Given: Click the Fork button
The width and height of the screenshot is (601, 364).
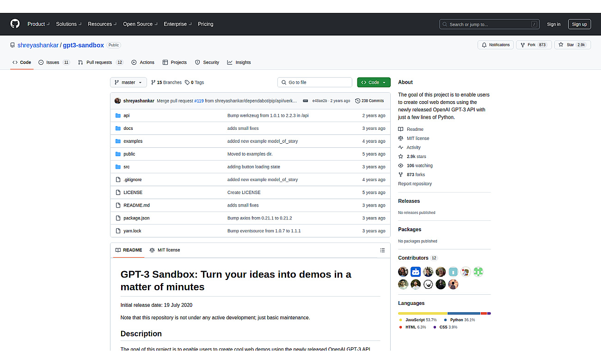Looking at the screenshot, I should (534, 45).
